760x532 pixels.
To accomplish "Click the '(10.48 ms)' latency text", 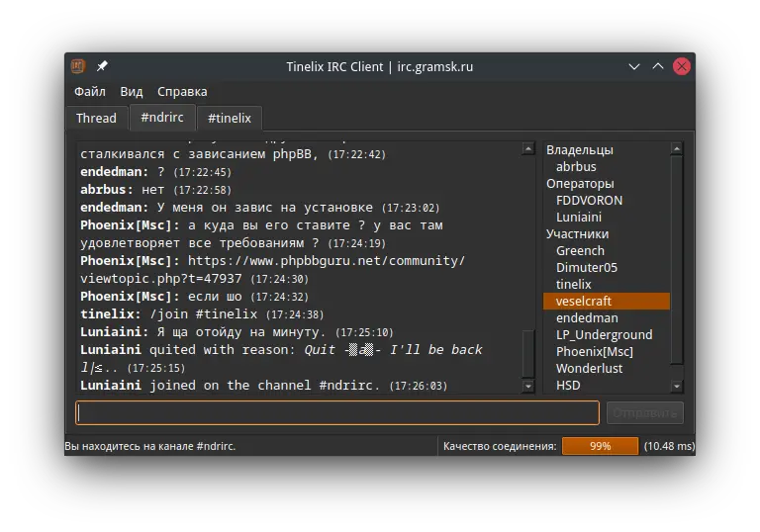I will [669, 446].
